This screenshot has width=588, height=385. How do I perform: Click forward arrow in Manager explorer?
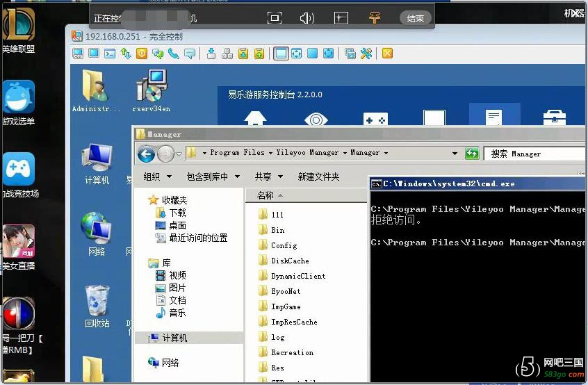point(165,154)
